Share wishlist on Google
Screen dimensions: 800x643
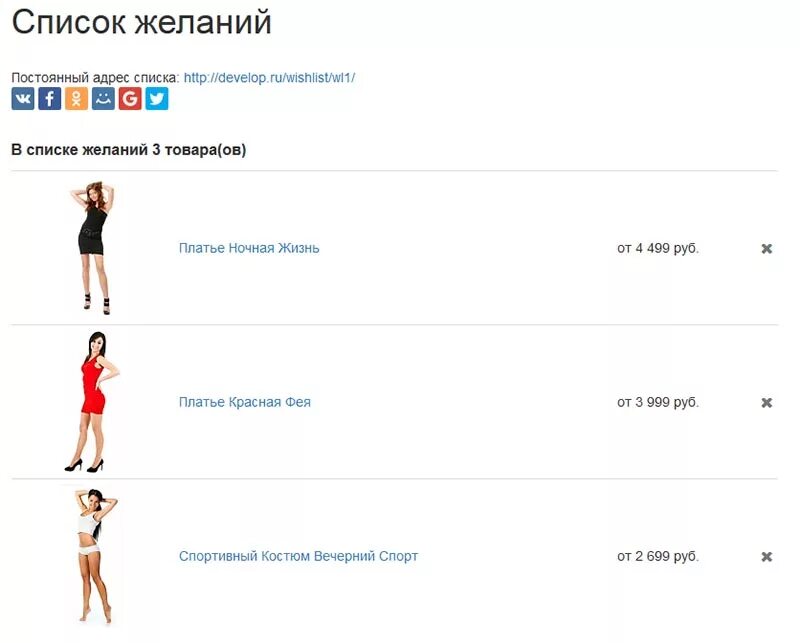[x=130, y=98]
